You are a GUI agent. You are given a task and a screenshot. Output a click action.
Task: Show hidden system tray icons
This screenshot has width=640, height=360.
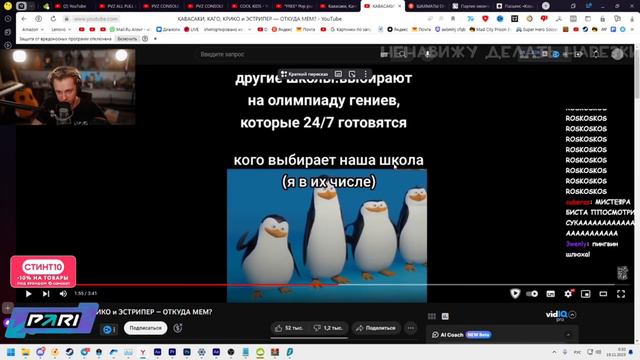(554, 352)
